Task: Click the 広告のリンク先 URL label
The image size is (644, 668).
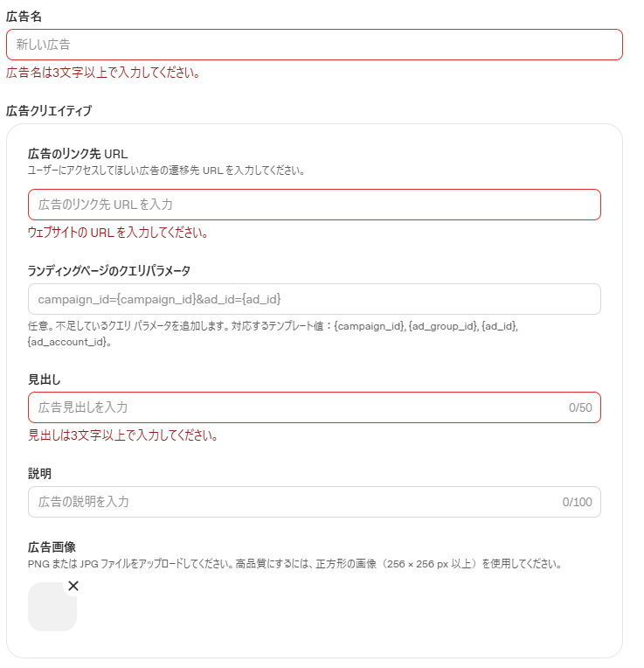Action: 78,154
